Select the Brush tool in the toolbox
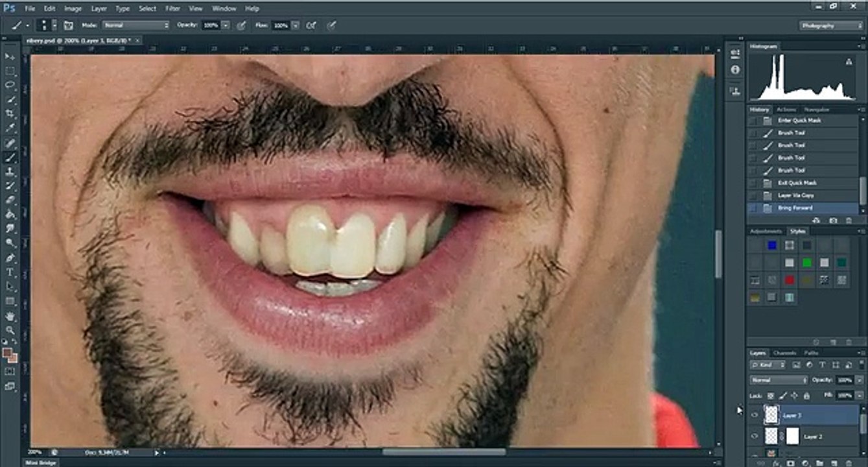868x467 pixels. click(10, 157)
